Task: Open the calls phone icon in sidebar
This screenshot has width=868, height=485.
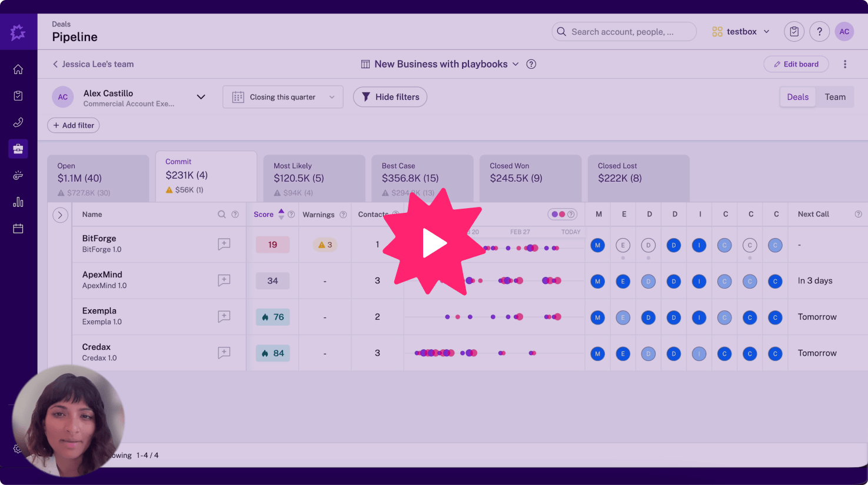Action: point(18,122)
